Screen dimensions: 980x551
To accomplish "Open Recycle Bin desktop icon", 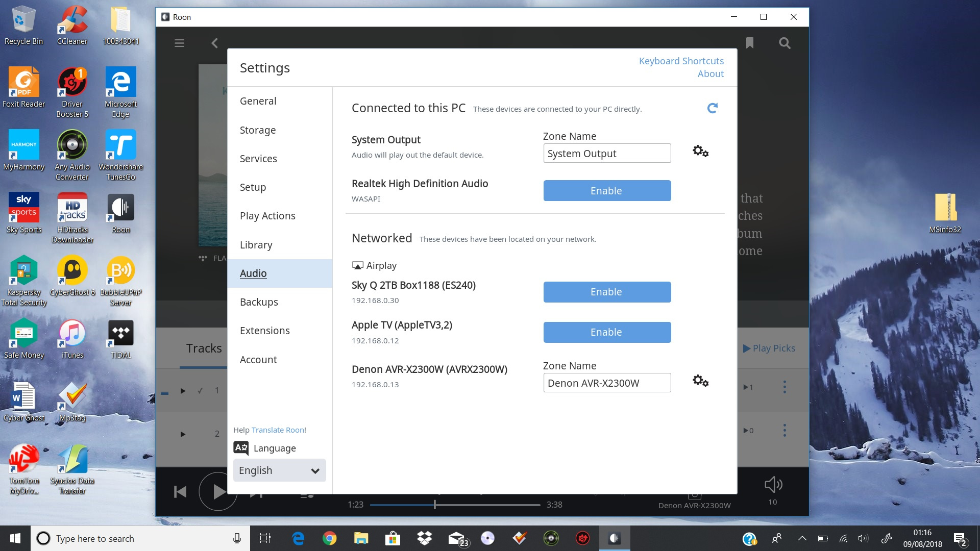I will [23, 26].
